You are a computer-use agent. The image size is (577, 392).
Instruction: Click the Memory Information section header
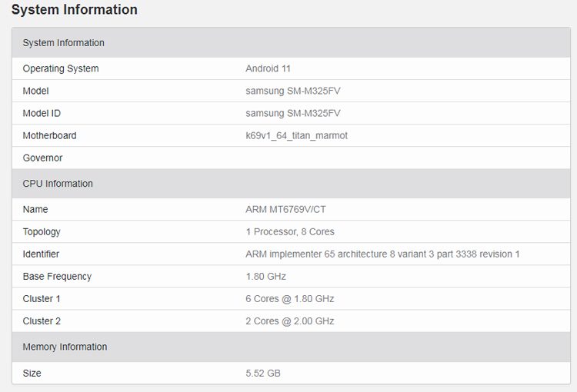tap(65, 347)
